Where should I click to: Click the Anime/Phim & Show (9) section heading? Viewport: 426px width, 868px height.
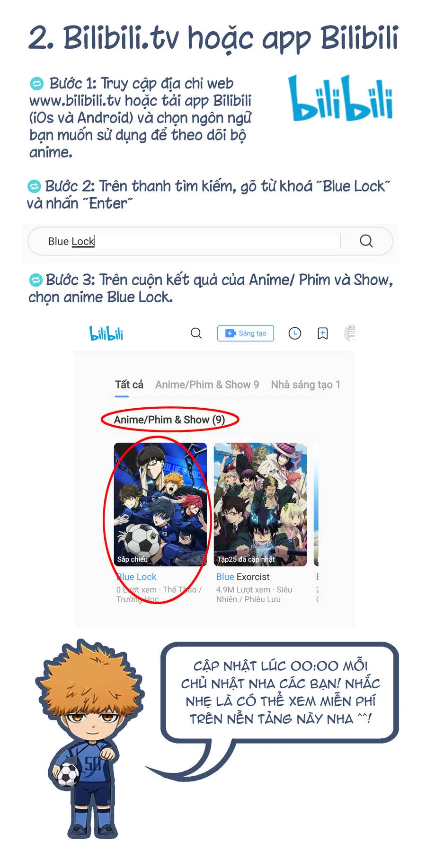click(169, 420)
